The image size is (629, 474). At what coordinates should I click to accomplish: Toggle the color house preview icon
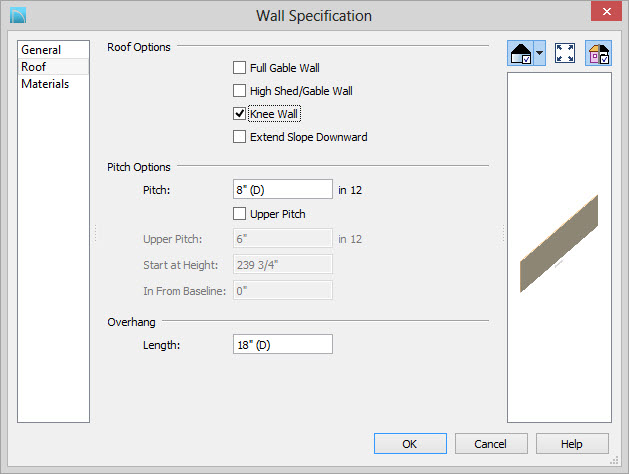598,53
